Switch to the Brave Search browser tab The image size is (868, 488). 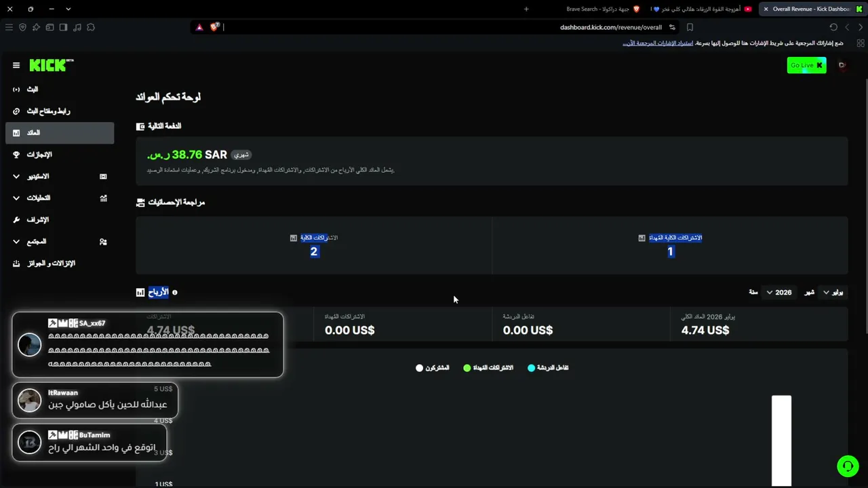[x=603, y=9]
